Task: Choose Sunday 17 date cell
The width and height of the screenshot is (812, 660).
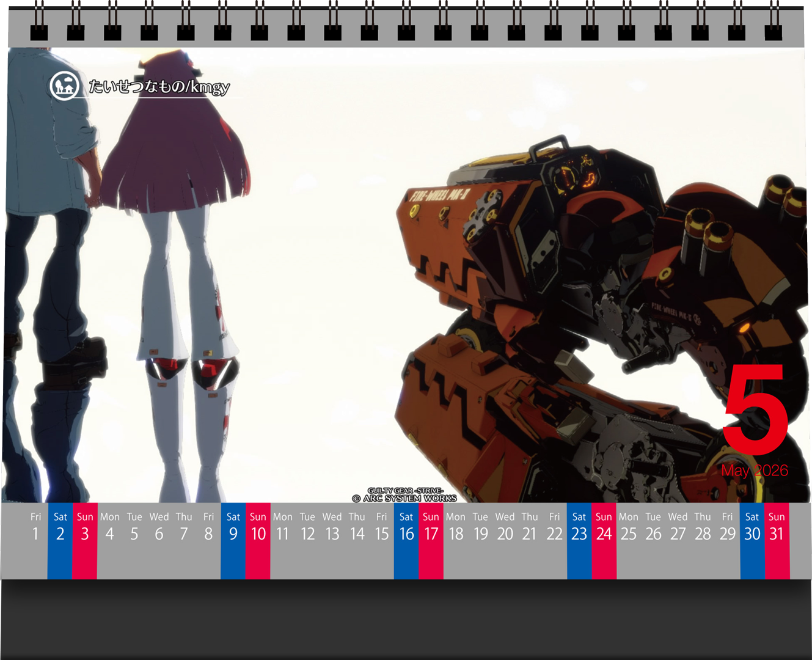Action: point(431,528)
